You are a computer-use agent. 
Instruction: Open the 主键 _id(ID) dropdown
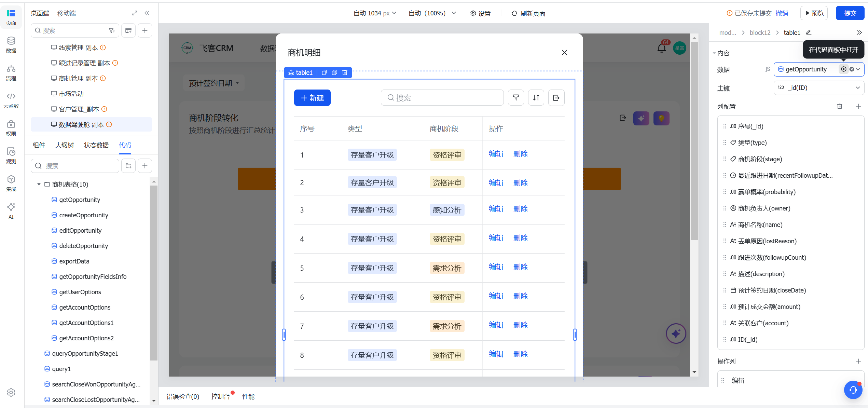(x=819, y=88)
